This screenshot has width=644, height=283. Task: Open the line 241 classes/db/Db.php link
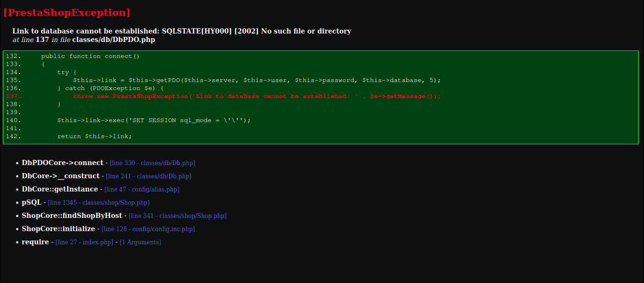tap(149, 176)
